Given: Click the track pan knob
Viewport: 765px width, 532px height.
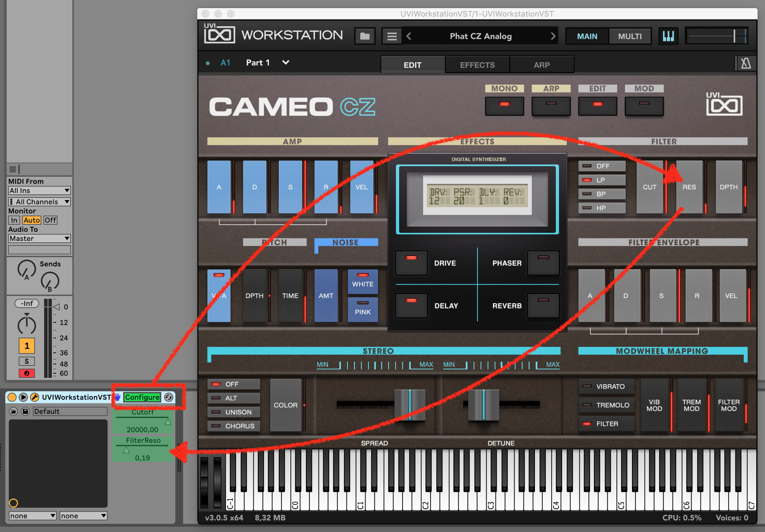Looking at the screenshot, I should [x=27, y=325].
